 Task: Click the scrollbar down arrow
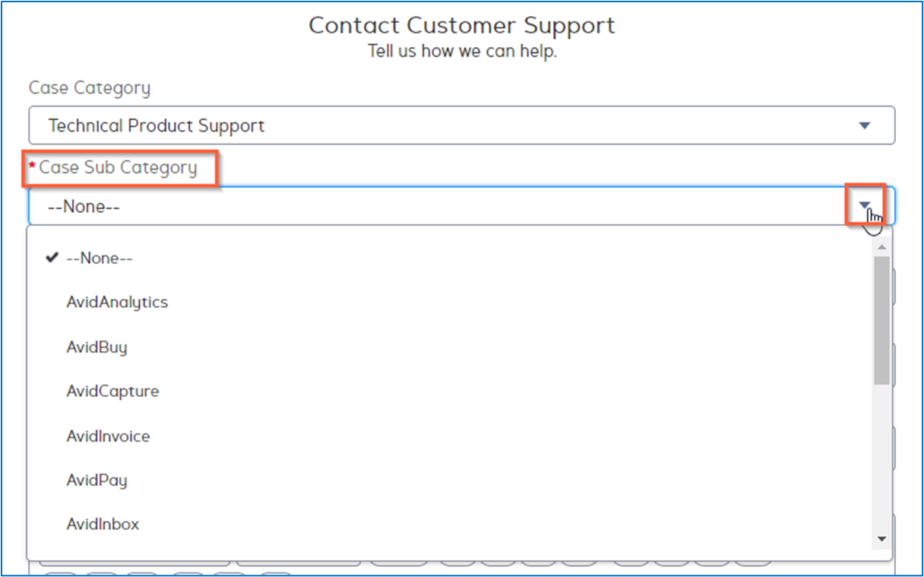881,538
